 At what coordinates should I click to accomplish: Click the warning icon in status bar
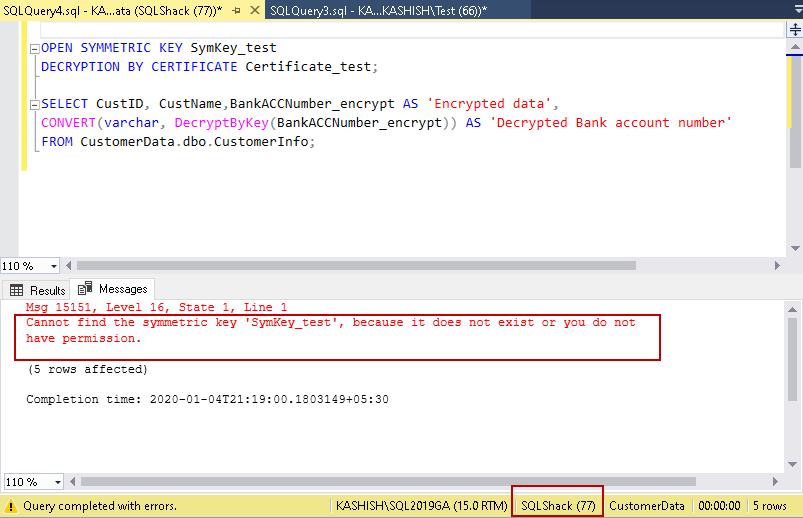click(10, 506)
